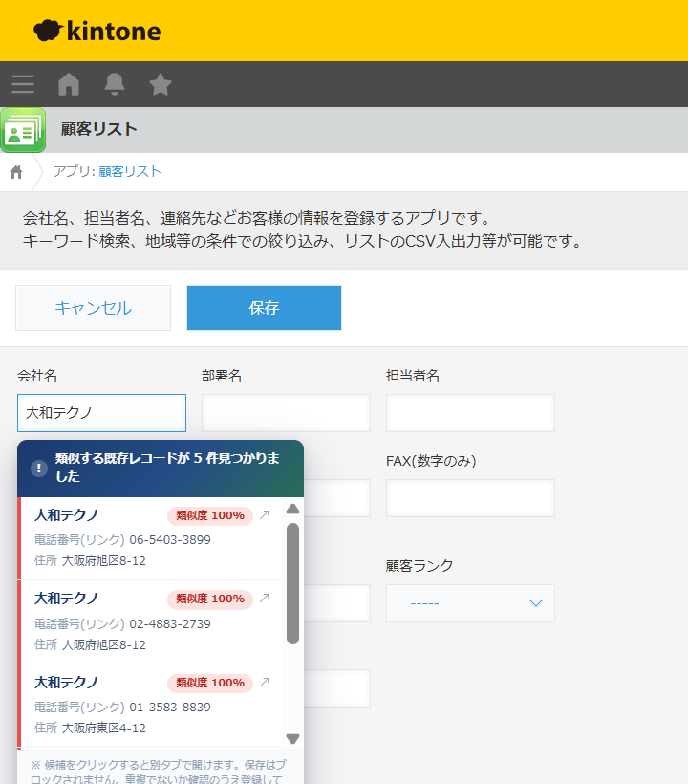Open the 顧客ランク dropdown
Image resolution: width=688 pixels, height=784 pixels.
470,603
